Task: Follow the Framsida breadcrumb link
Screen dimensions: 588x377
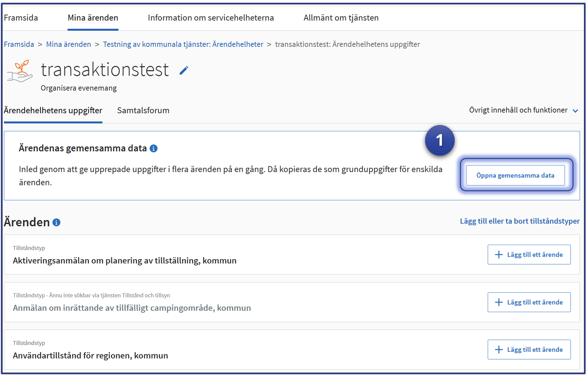Action: coord(19,44)
